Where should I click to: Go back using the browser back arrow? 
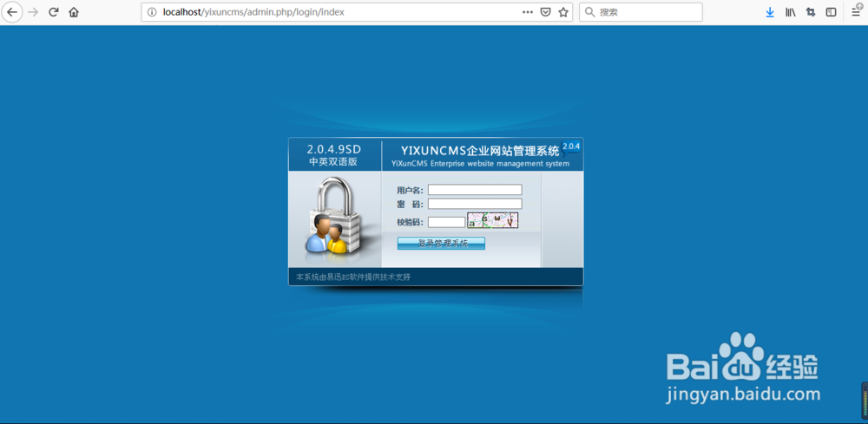11,12
